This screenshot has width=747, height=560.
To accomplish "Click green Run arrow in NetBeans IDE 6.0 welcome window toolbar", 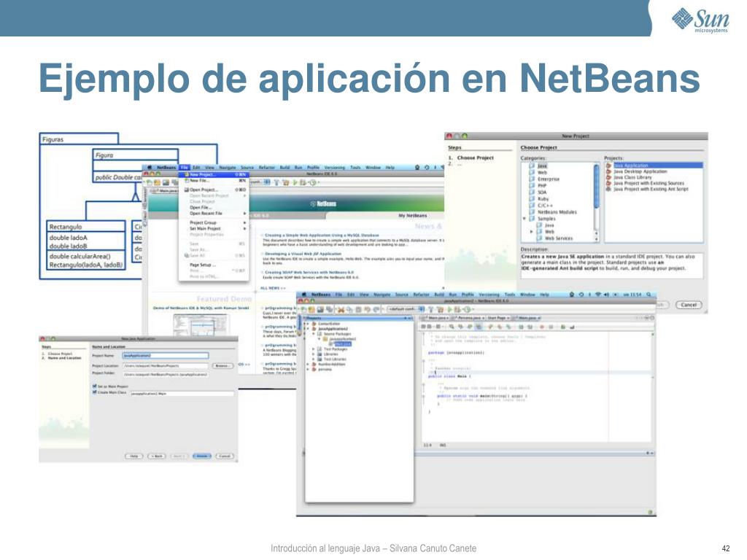I will 295,182.
